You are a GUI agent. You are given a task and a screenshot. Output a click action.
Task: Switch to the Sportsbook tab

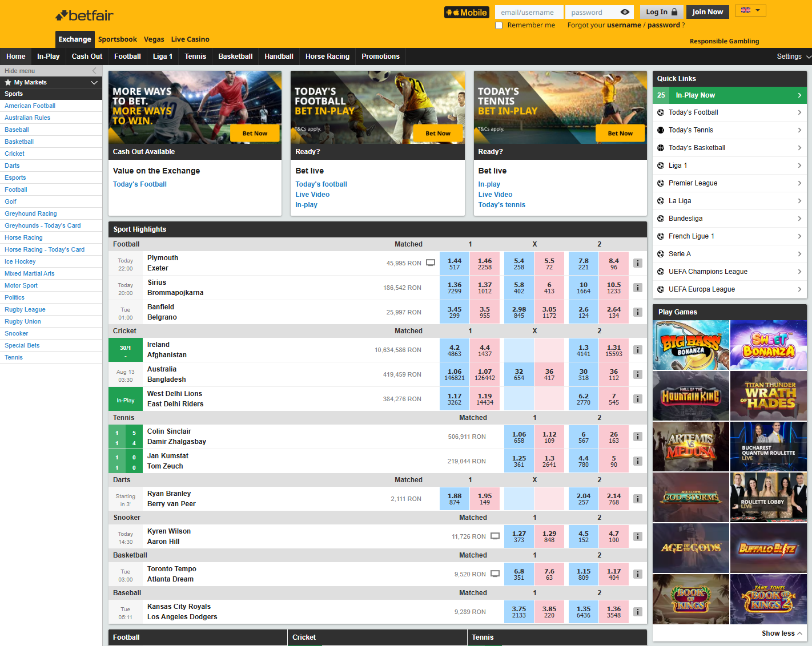tap(117, 39)
